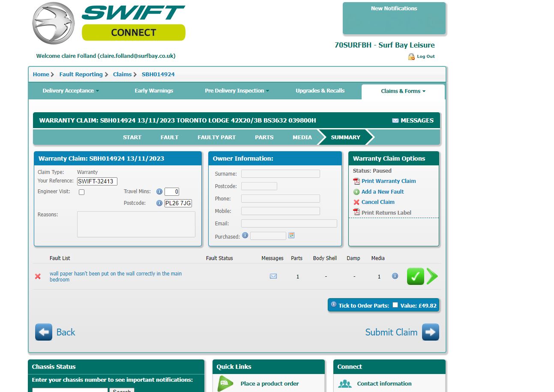Screen dimensions: 554x392
Task: Tick the Order Parts checkbox
Action: tap(395, 305)
